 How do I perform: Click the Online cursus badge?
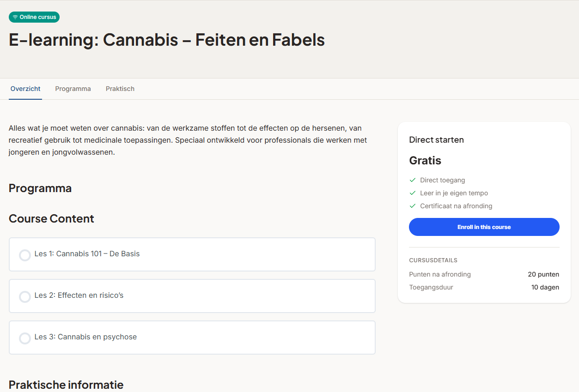tap(34, 17)
